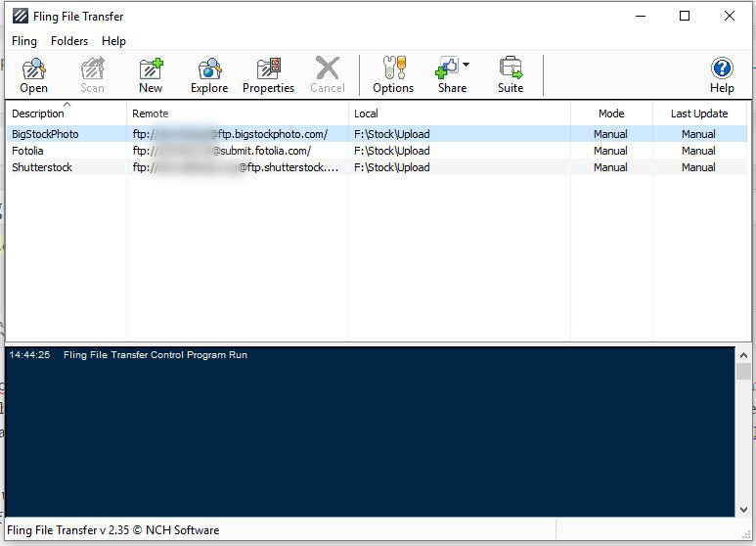Minimize the Fling File Transfer window
This screenshot has width=756, height=546.
(641, 16)
